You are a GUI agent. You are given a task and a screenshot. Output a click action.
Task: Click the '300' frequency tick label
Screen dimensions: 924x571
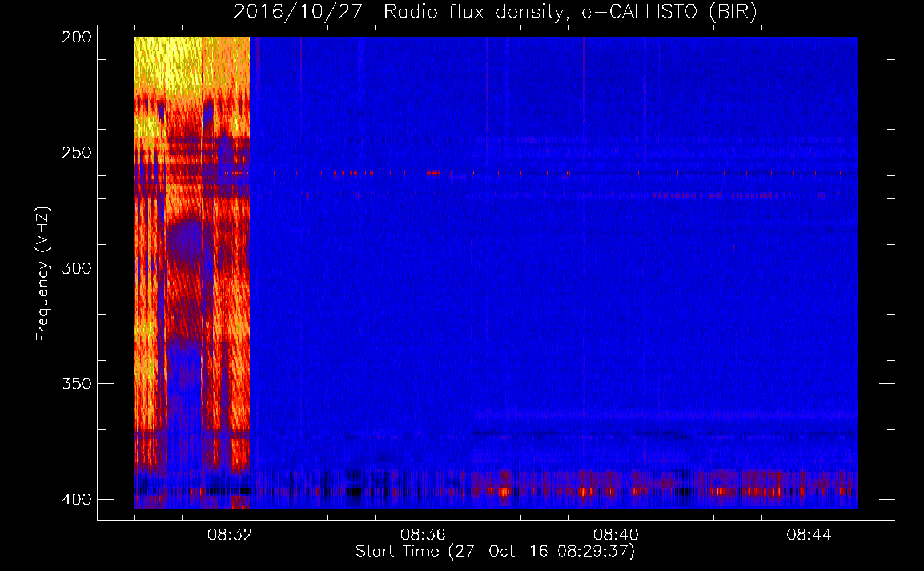[x=77, y=268]
